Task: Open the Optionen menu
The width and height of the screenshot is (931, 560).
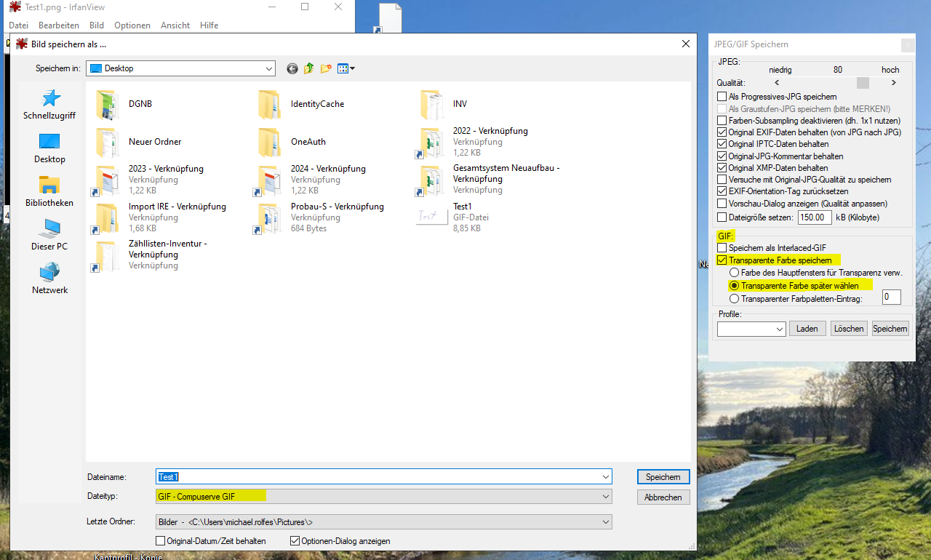Action: [x=132, y=25]
